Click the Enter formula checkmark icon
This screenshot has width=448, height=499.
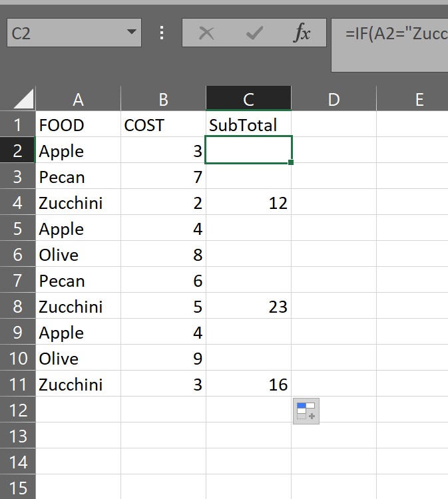tap(254, 33)
